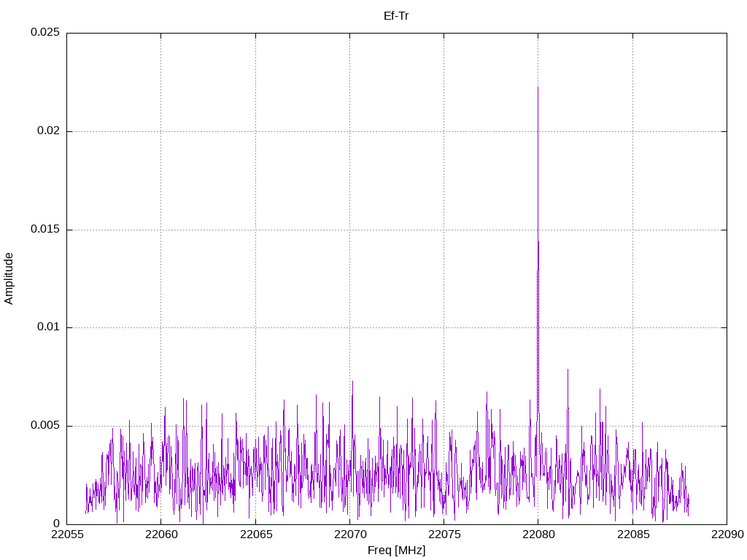Click the tip of the tallest spectrum peak
Viewport: 747px width, 560px height.
pyautogui.click(x=538, y=87)
